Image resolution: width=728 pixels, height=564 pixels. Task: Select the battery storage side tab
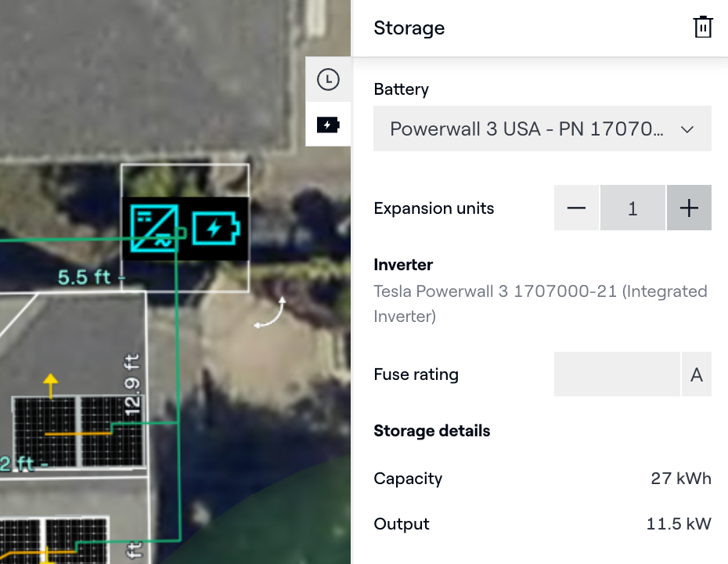328,125
